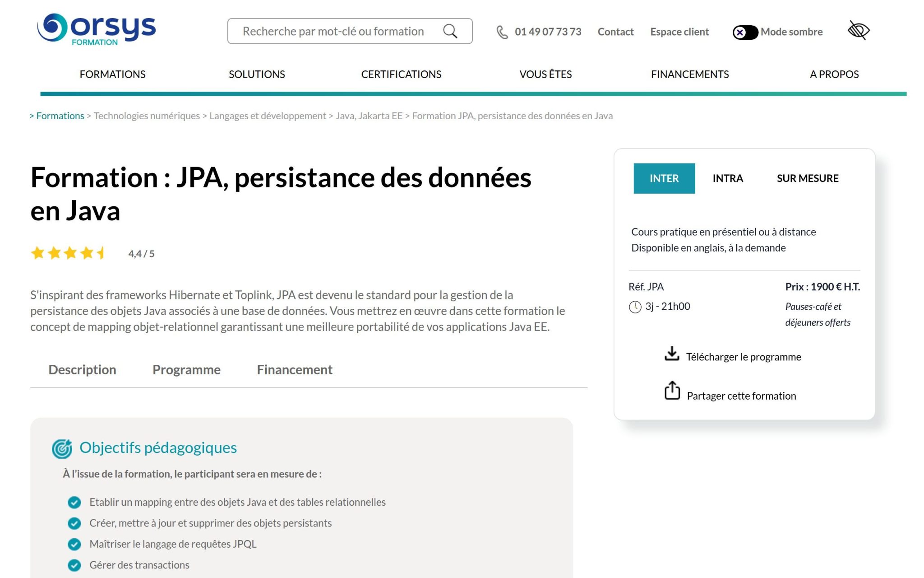Open the SOLUTIONS menu
This screenshot has height=578, width=924.
(257, 74)
